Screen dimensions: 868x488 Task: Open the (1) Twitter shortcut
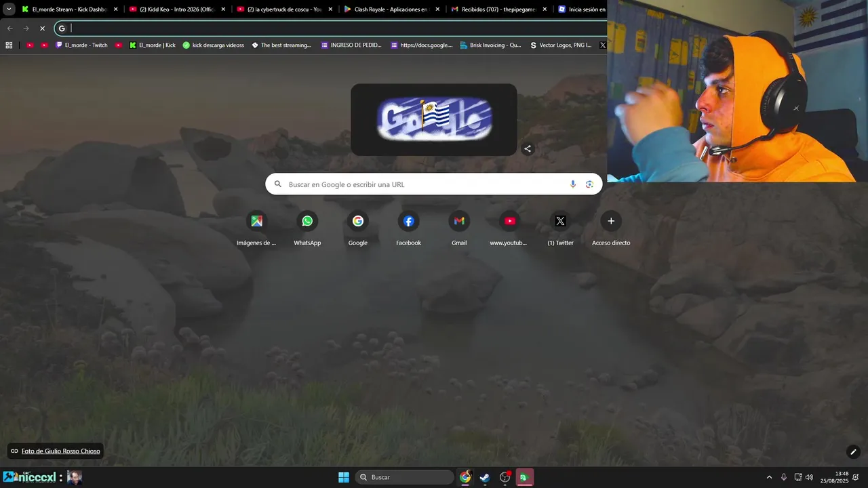pos(560,228)
